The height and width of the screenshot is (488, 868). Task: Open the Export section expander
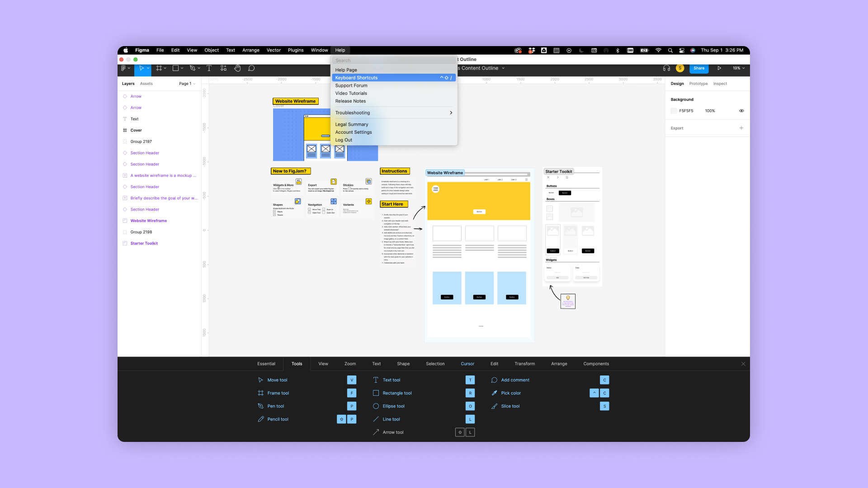(741, 128)
